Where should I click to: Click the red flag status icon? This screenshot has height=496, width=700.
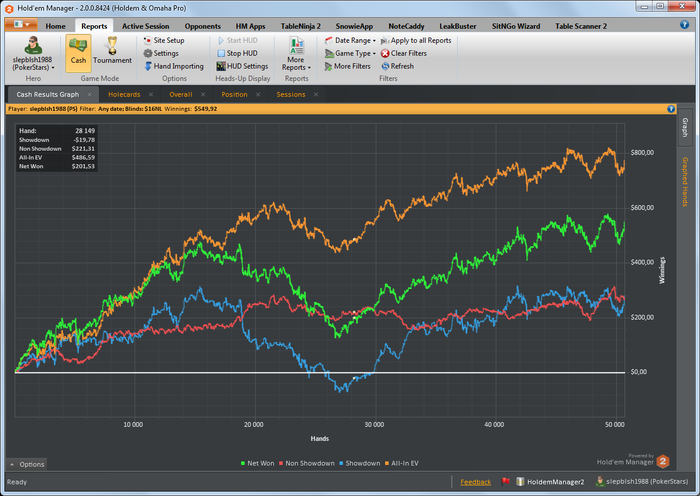pos(505,482)
